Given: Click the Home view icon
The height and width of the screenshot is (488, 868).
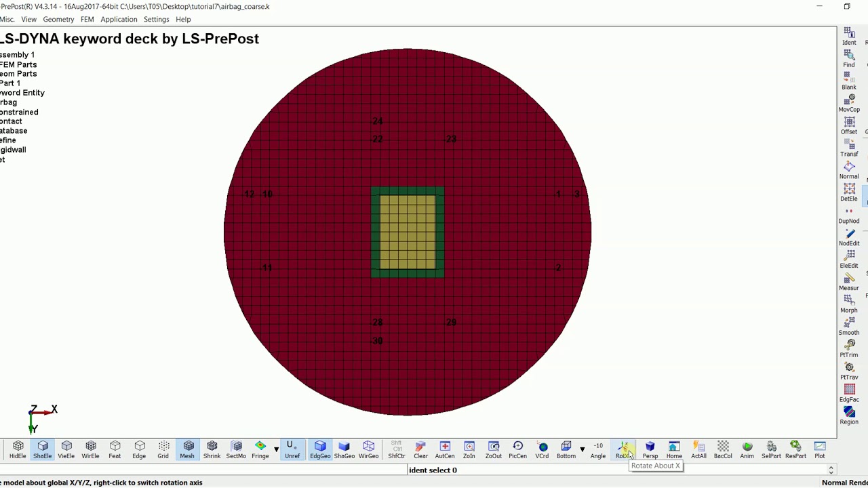Looking at the screenshot, I should coord(674,449).
